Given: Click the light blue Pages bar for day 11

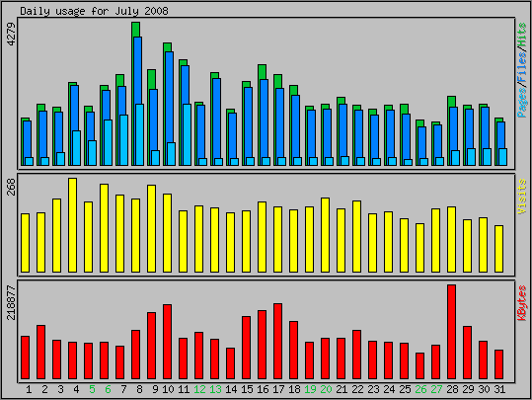Looking at the screenshot, I should [x=187, y=134].
